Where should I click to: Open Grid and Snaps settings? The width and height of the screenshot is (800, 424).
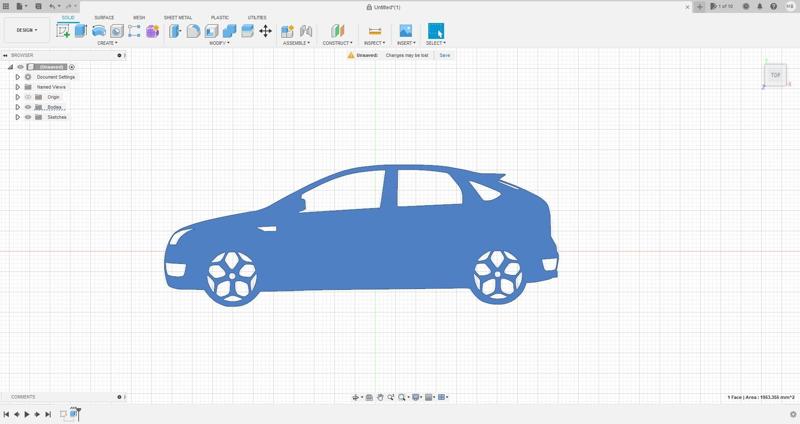pyautogui.click(x=430, y=397)
